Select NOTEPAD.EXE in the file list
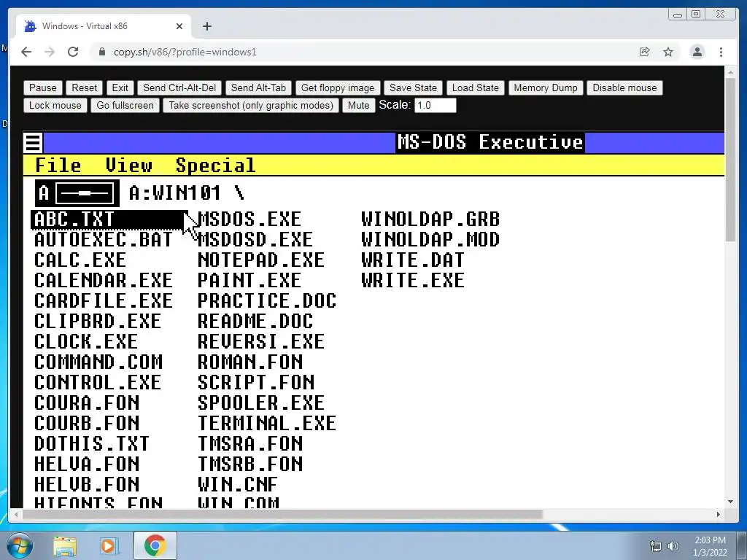The image size is (747, 560). click(261, 260)
